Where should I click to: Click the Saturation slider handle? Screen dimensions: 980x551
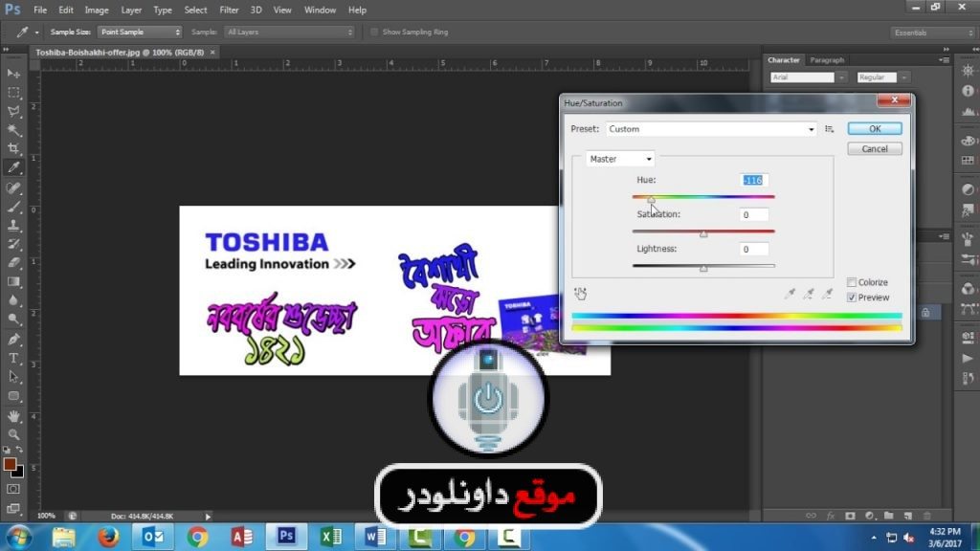pyautogui.click(x=703, y=233)
